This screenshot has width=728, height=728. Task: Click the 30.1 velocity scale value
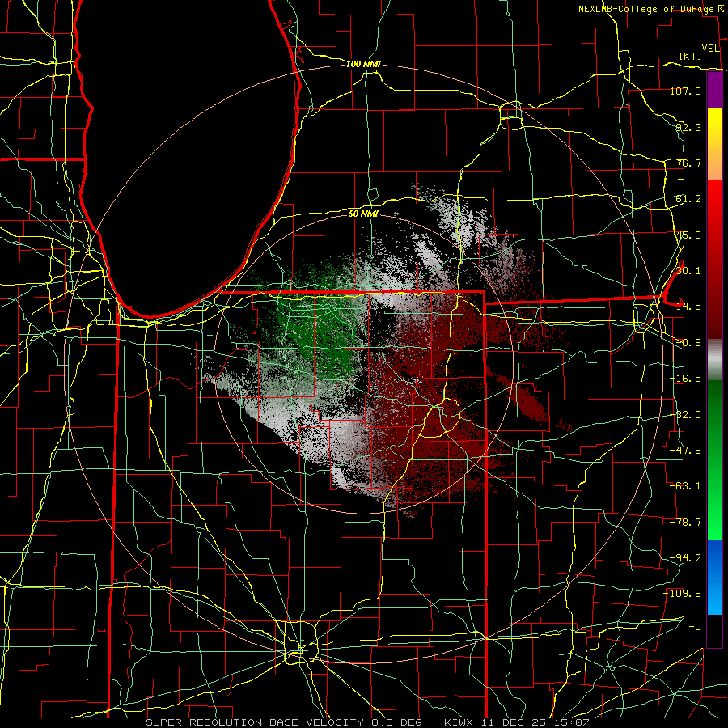click(688, 271)
